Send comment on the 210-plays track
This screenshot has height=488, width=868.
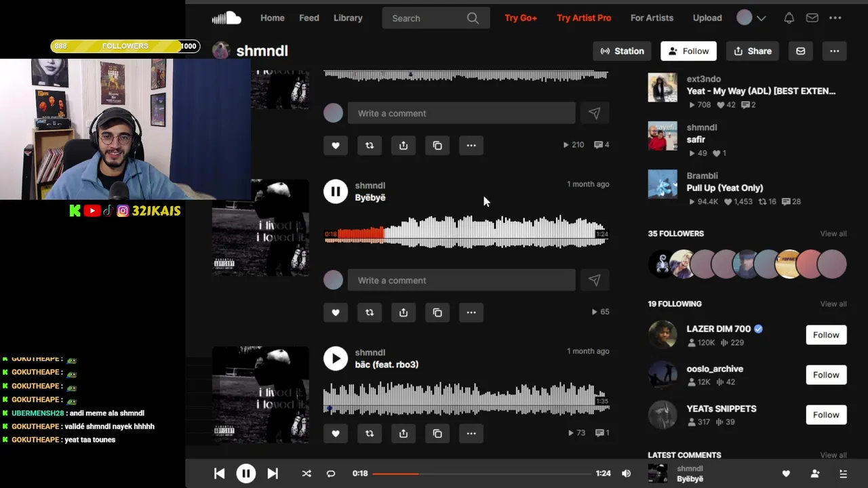595,113
